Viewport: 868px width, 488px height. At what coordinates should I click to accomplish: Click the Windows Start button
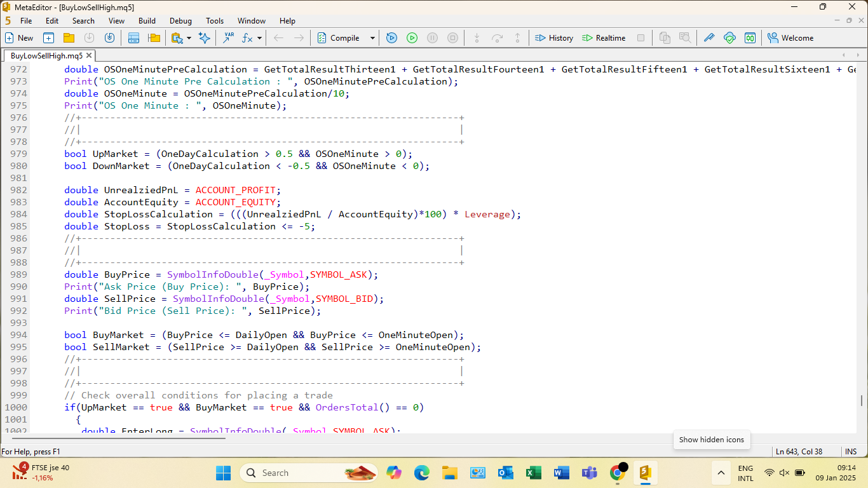point(224,473)
